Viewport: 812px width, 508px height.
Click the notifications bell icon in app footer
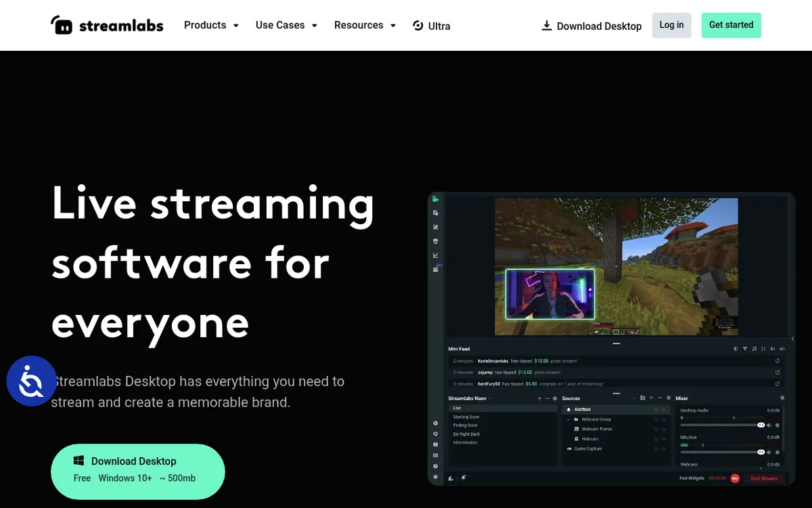click(464, 478)
